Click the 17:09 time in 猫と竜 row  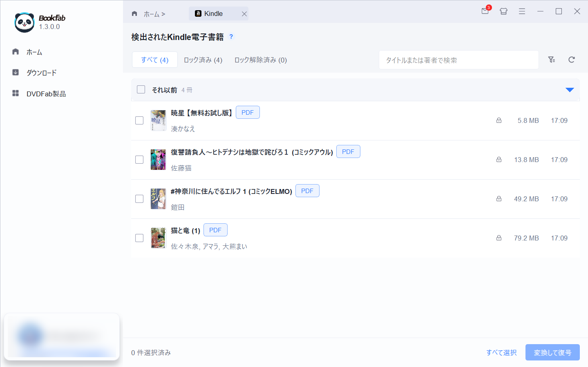pyautogui.click(x=559, y=238)
